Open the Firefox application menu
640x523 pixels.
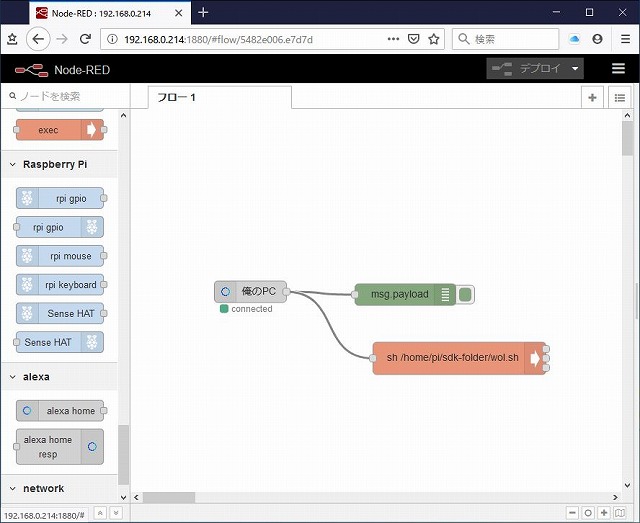point(625,39)
